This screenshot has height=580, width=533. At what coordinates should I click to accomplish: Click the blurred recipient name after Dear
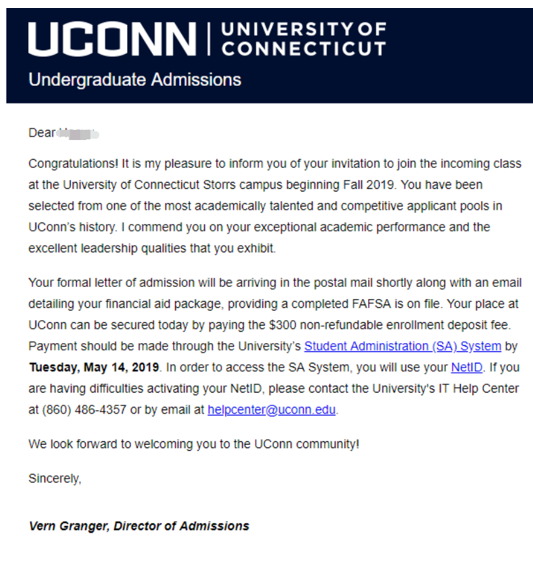[78, 133]
